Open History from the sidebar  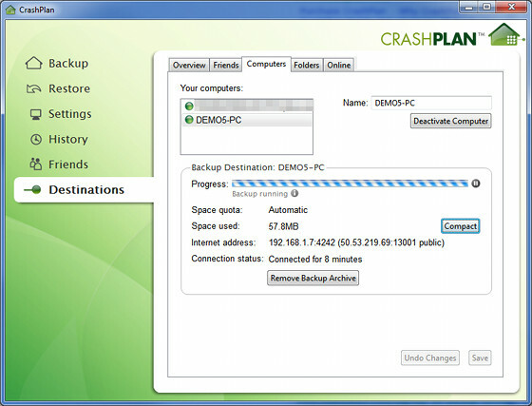[x=68, y=139]
